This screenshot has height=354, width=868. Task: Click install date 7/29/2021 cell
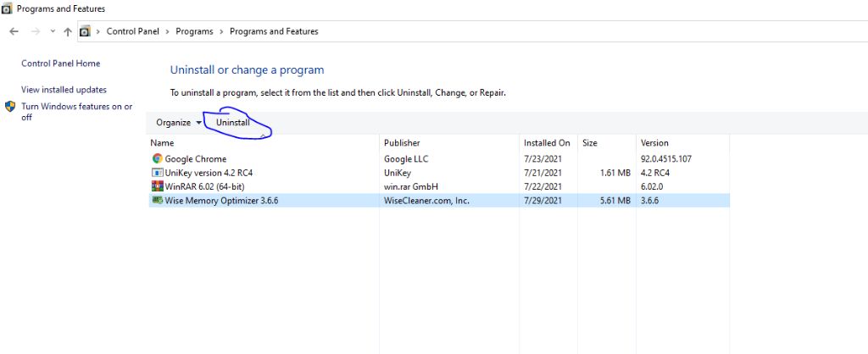[543, 200]
